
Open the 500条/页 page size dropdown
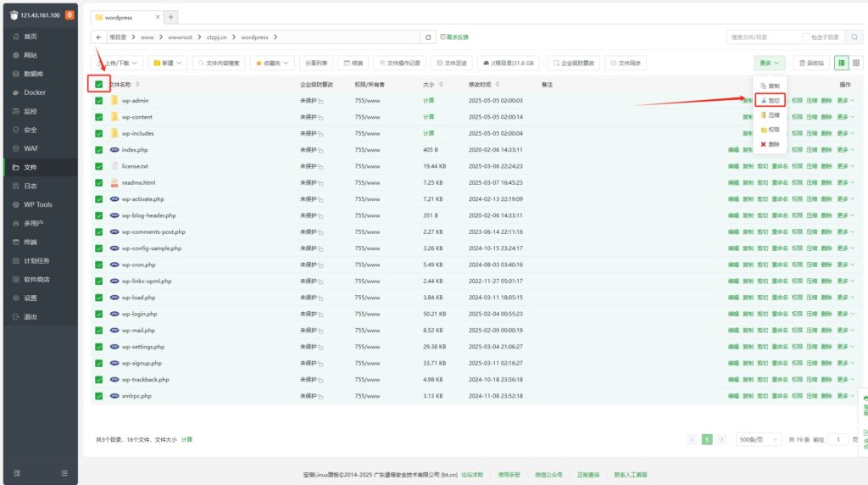click(758, 439)
